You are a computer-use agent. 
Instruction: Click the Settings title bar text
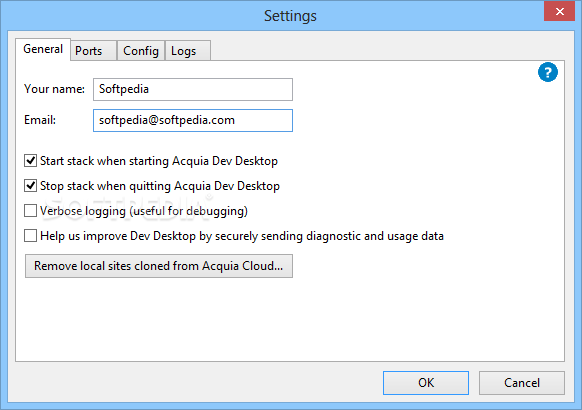pos(290,16)
